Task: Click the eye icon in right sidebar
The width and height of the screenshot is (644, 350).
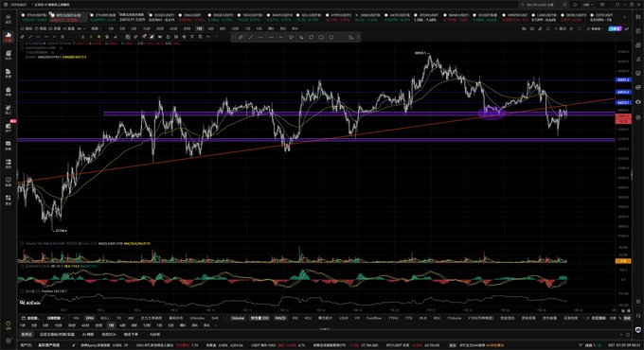Action: (x=637, y=102)
